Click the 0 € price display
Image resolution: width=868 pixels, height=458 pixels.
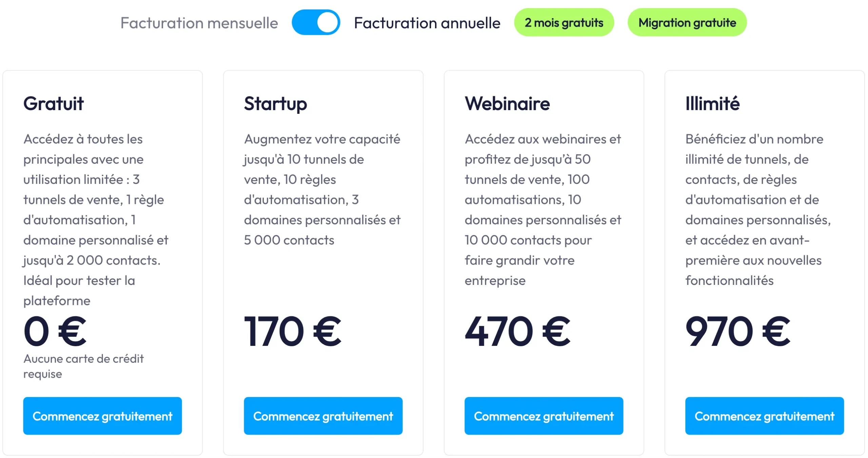coord(54,331)
